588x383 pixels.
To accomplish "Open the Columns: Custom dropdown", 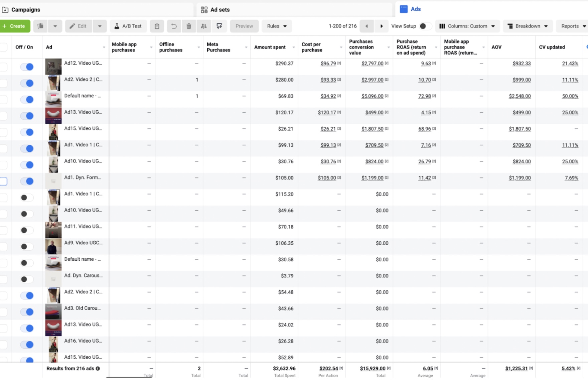I will point(467,26).
